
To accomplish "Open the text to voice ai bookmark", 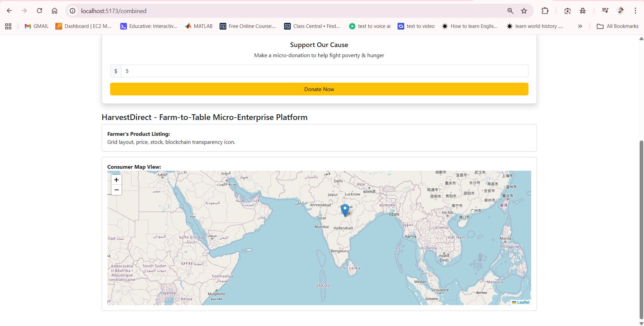I will tap(370, 26).
